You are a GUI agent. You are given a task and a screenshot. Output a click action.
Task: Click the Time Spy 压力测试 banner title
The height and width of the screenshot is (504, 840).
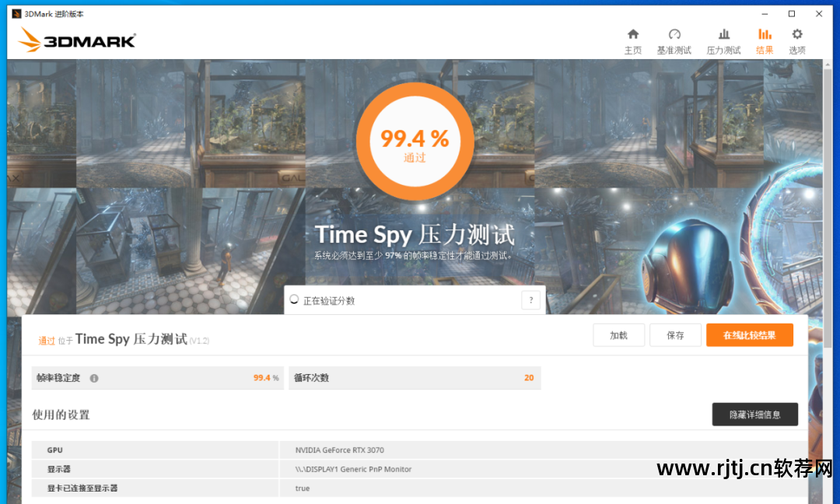point(415,235)
